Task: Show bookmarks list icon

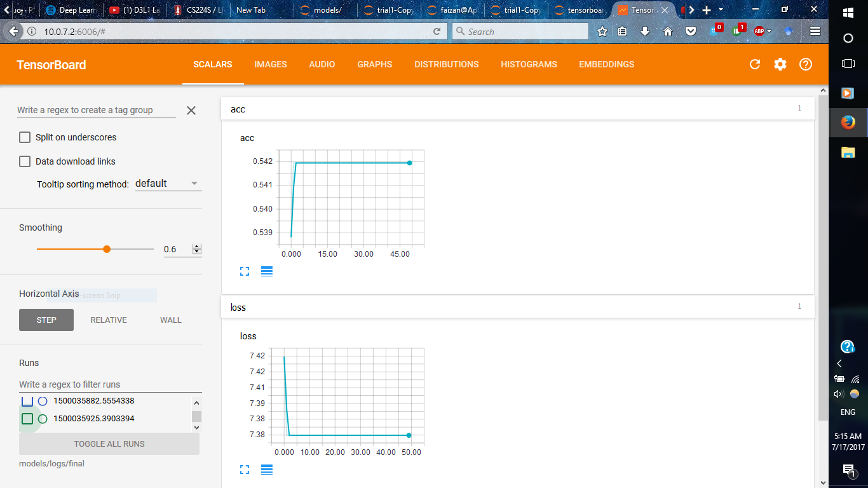Action: [623, 31]
